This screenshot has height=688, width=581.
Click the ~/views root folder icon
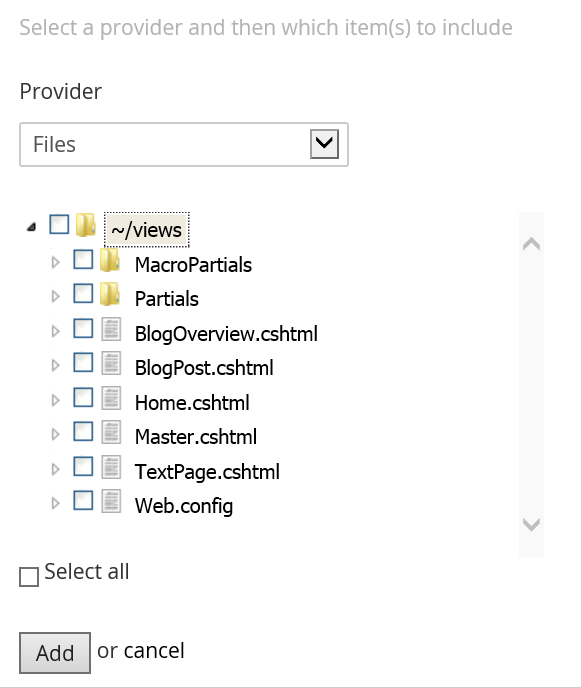tap(86, 225)
